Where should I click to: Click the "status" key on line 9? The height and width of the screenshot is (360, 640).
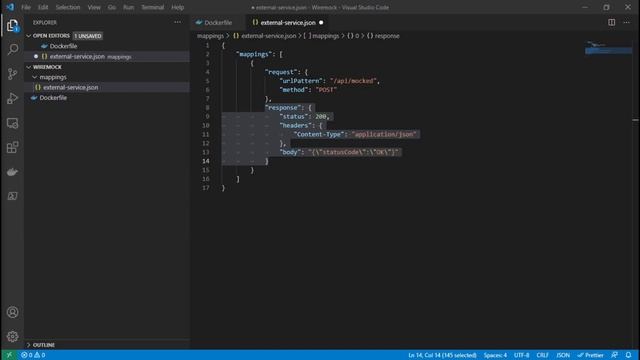pyautogui.click(x=293, y=117)
